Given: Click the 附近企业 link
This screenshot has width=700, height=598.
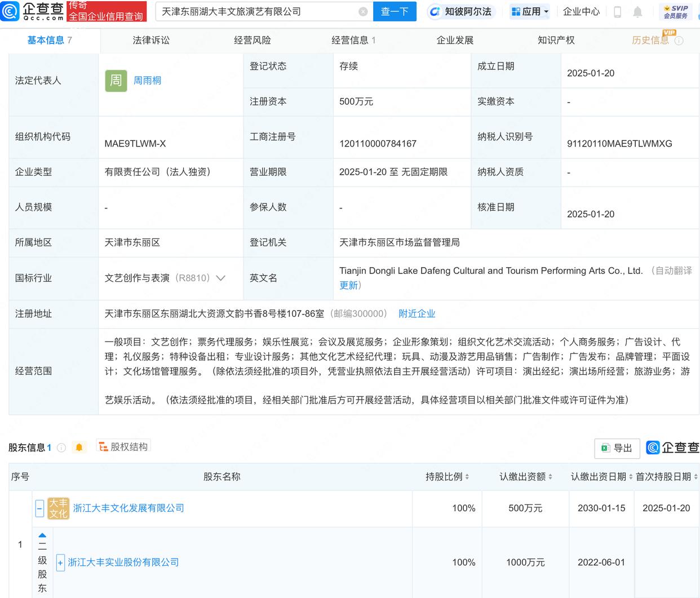Looking at the screenshot, I should tap(417, 313).
